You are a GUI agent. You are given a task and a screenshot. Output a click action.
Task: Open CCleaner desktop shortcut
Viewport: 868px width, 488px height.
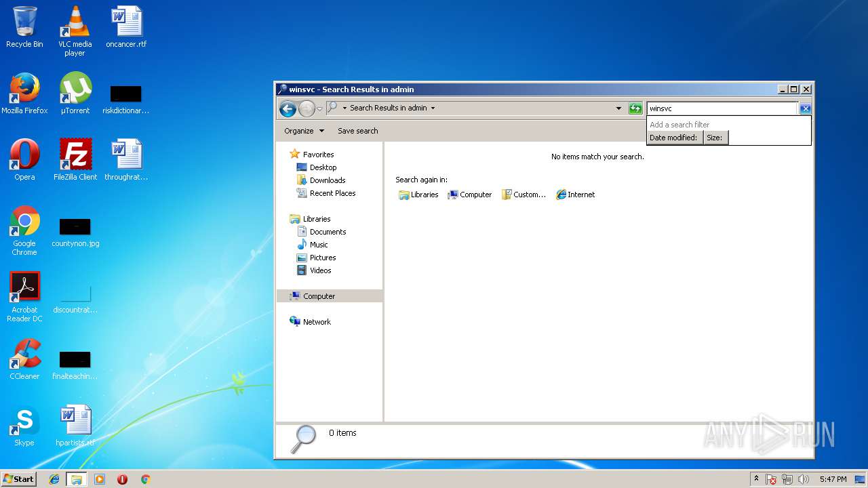pos(24,359)
